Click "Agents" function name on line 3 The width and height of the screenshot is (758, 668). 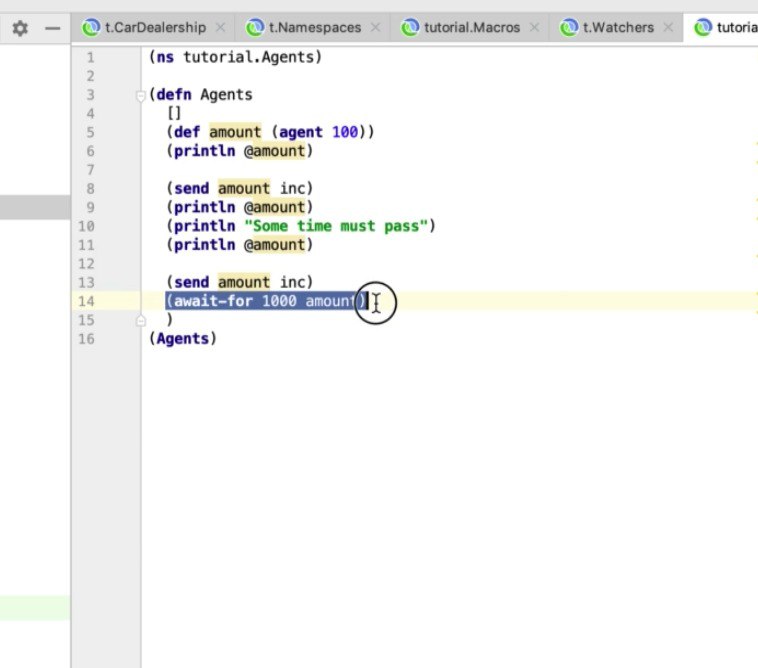click(226, 95)
